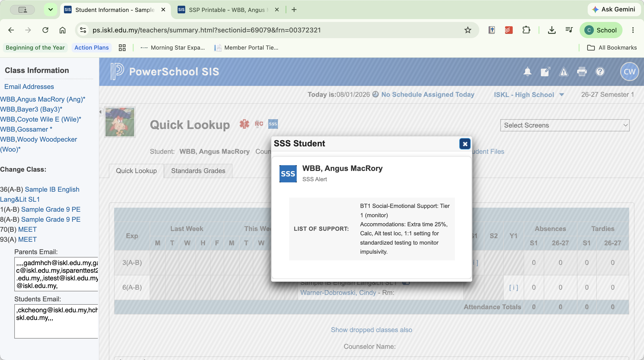This screenshot has height=360, width=644.
Task: Open the CW user avatar menu
Action: click(629, 72)
